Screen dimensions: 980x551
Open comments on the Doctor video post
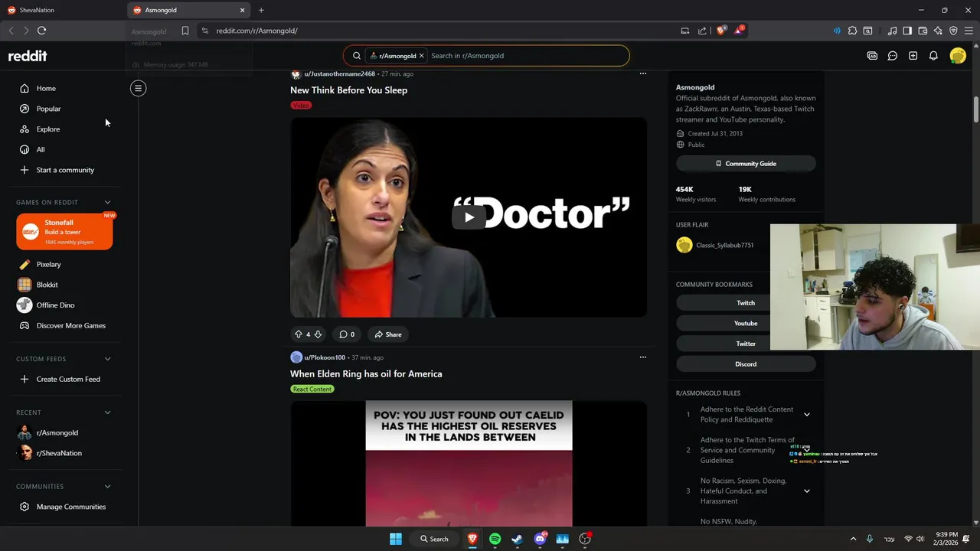point(347,334)
